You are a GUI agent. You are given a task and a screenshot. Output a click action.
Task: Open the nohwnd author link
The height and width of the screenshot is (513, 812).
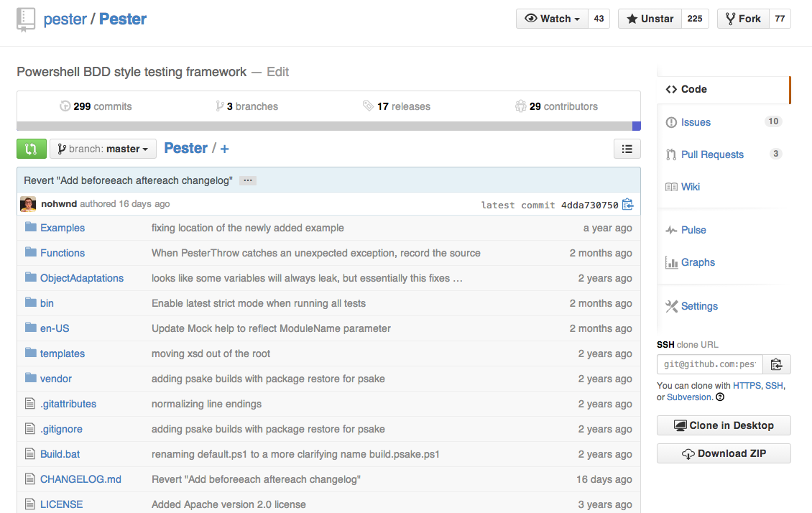pos(59,204)
